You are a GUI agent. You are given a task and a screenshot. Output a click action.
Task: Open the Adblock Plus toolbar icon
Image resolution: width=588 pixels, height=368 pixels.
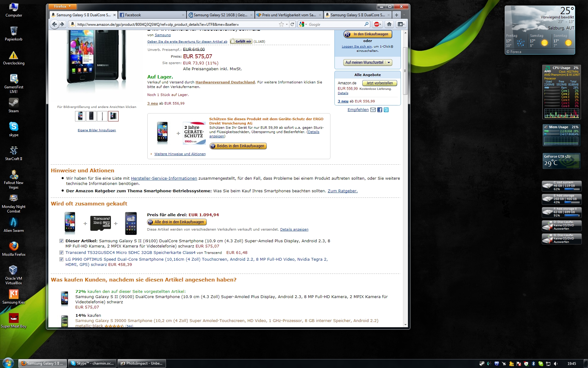click(x=377, y=24)
